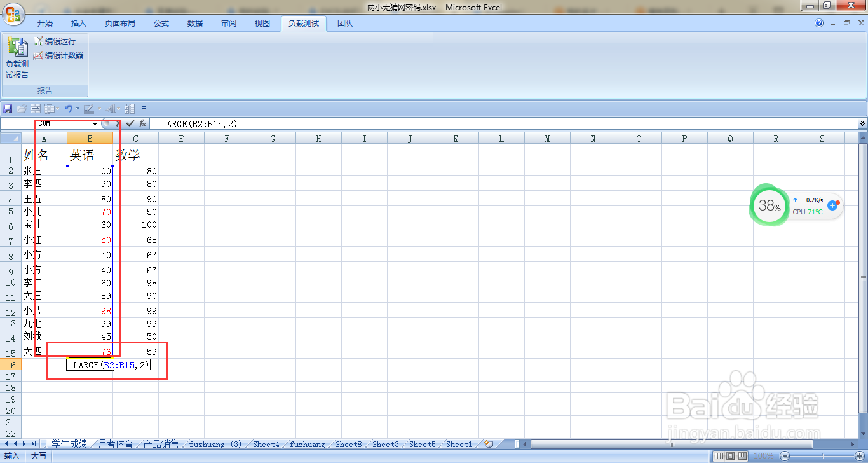The image size is (868, 463).
Task: Select row 18 header
Action: pos(10,388)
